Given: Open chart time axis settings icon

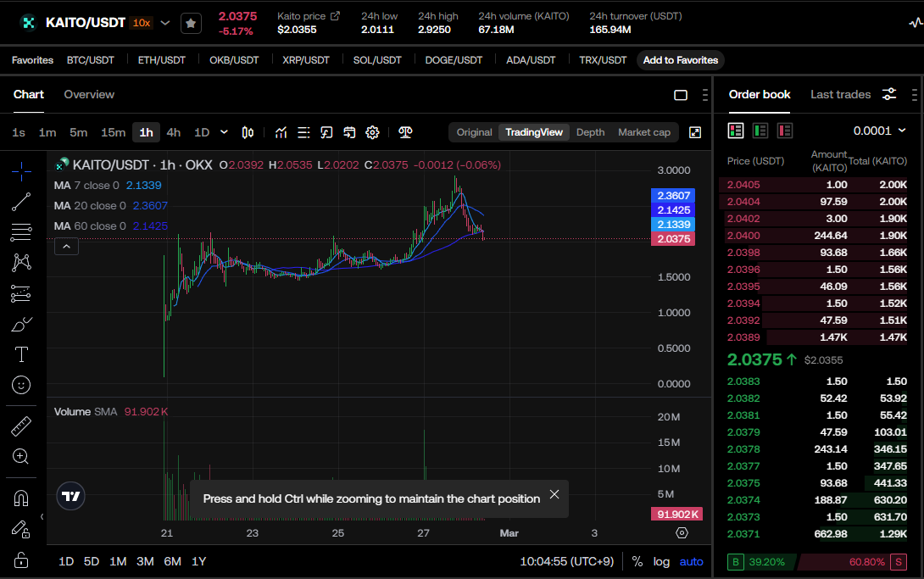Looking at the screenshot, I should 682,533.
